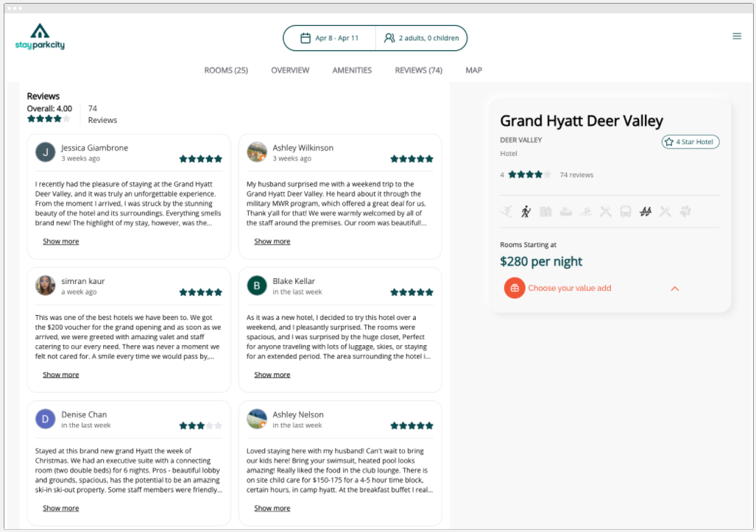This screenshot has height=532, width=756.
Task: Click the overall star rating under Reviews heading
Action: 49,119
